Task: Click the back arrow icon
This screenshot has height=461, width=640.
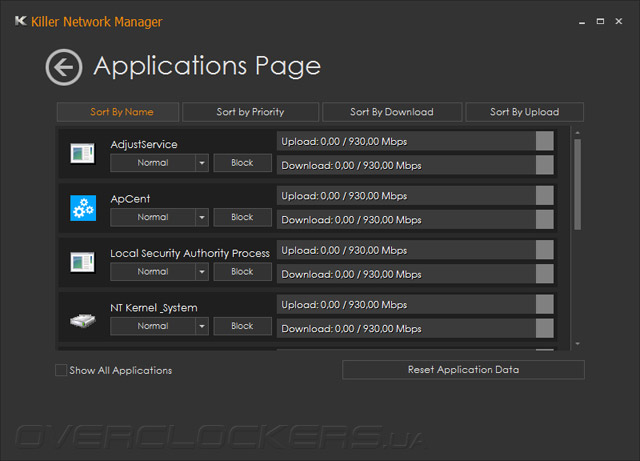Action: 64,67
